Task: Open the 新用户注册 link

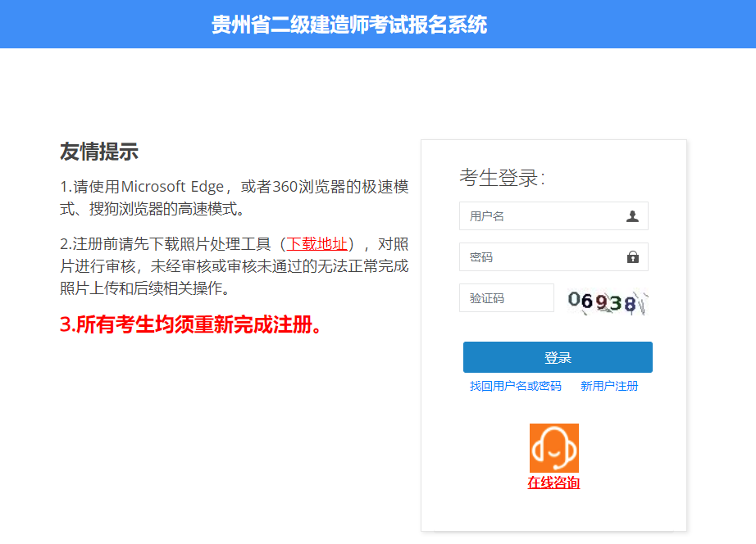Action: (609, 386)
